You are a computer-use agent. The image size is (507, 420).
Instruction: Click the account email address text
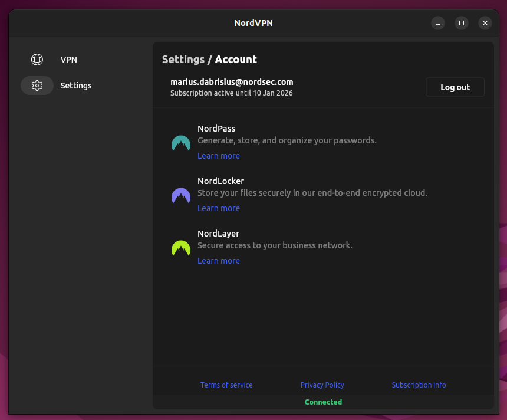(x=232, y=82)
